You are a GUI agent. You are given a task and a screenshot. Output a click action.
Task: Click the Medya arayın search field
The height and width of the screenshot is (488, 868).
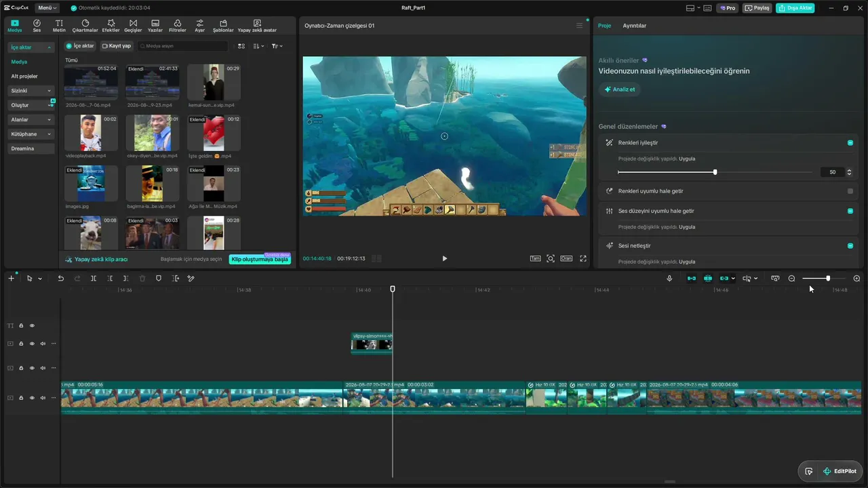[182, 46]
